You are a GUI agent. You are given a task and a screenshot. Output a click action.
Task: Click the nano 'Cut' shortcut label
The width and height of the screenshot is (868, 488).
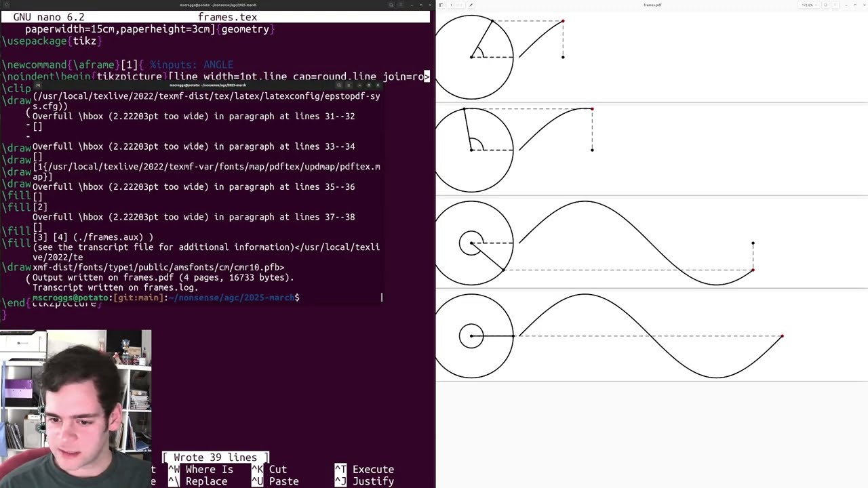278,469
